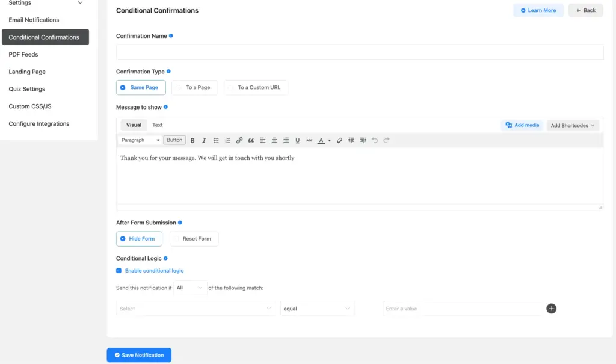Viewport: 616px width, 364px height.
Task: Apply italic formatting in the editor
Action: (204, 140)
